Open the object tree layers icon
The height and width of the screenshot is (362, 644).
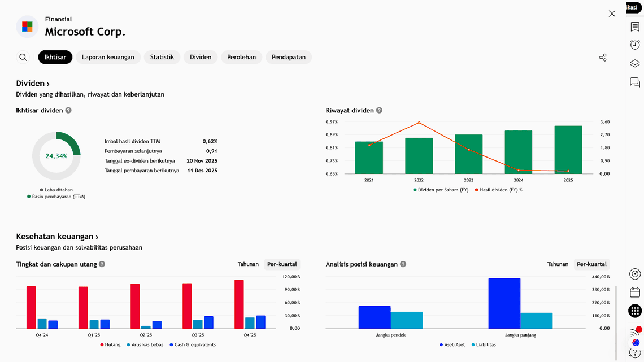635,64
